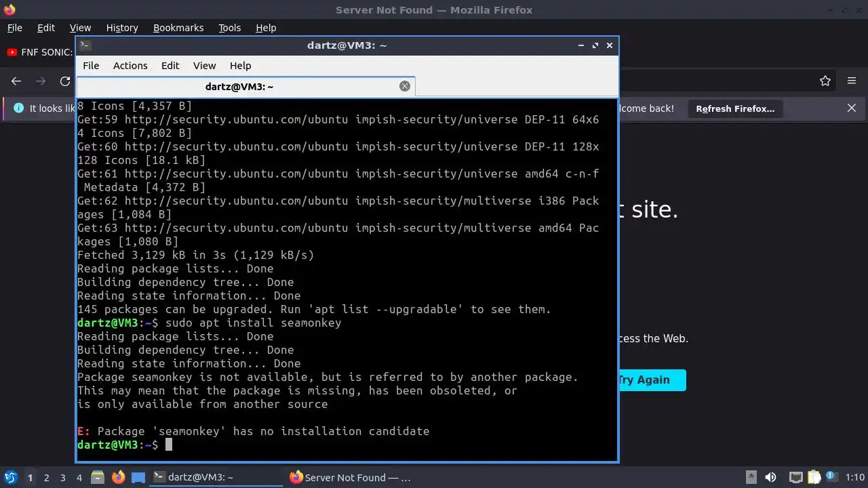Switch to workspace 2 in the pager
868x488 pixels.
click(x=46, y=477)
